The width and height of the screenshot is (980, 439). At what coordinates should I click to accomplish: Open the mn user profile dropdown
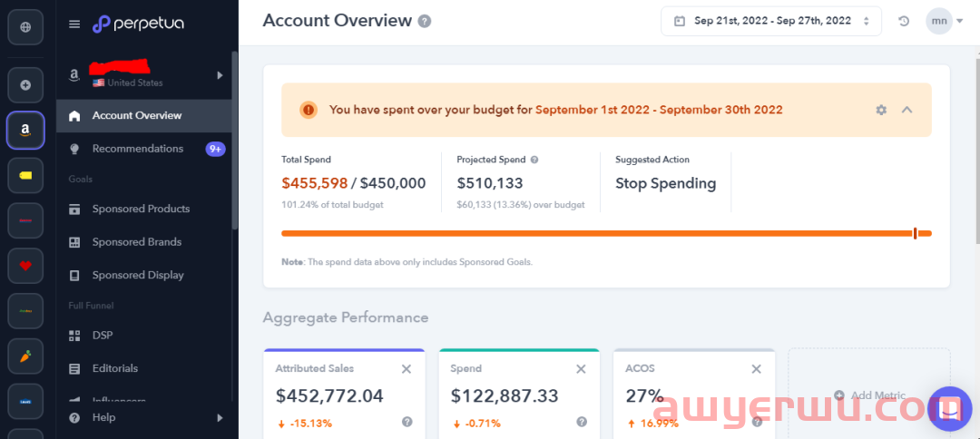point(945,21)
